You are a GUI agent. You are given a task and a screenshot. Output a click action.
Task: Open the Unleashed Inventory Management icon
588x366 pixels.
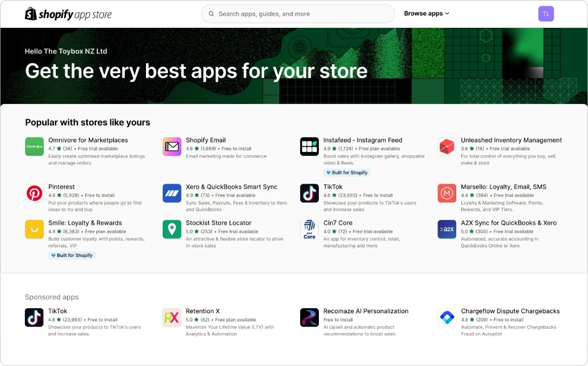tap(447, 147)
